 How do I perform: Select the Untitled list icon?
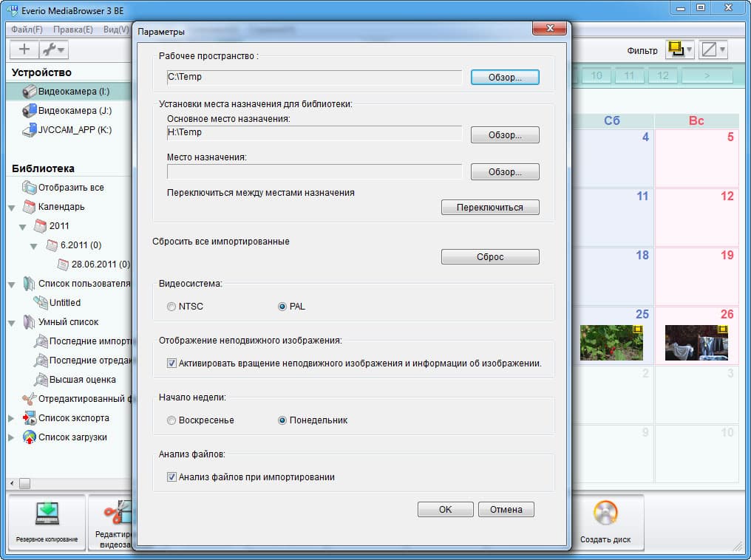pyautogui.click(x=40, y=302)
